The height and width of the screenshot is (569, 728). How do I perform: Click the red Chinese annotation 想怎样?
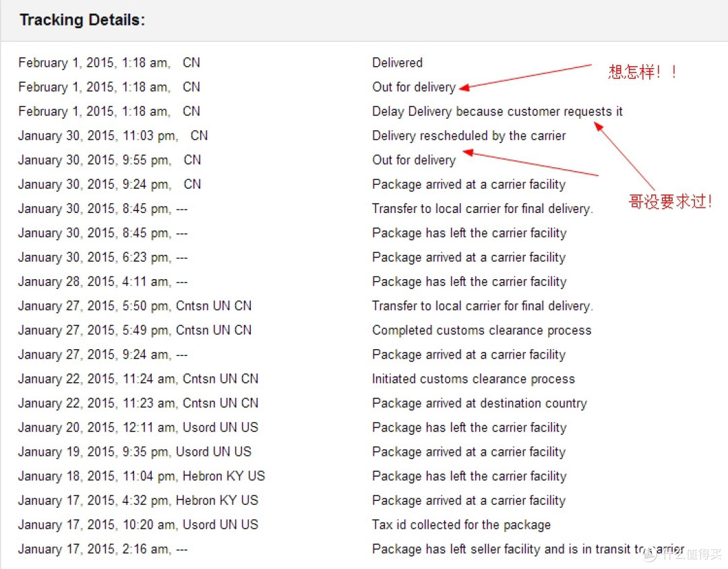pyautogui.click(x=642, y=71)
